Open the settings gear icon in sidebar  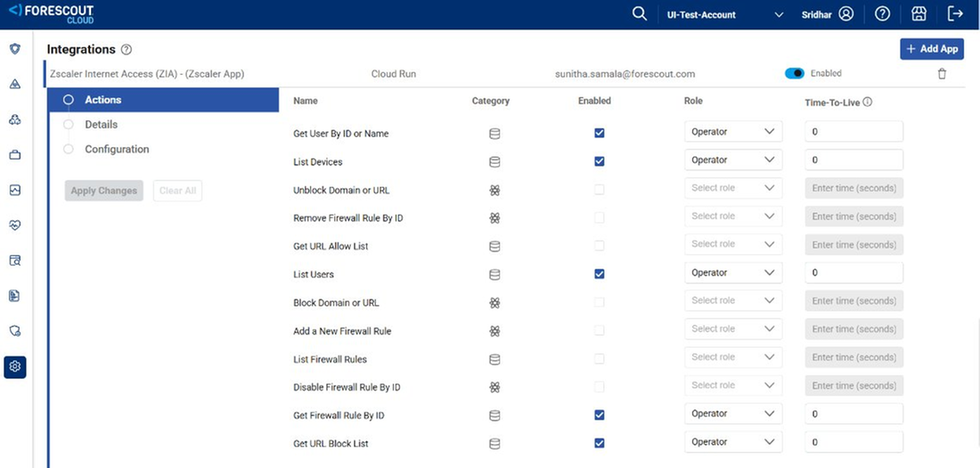coord(15,366)
